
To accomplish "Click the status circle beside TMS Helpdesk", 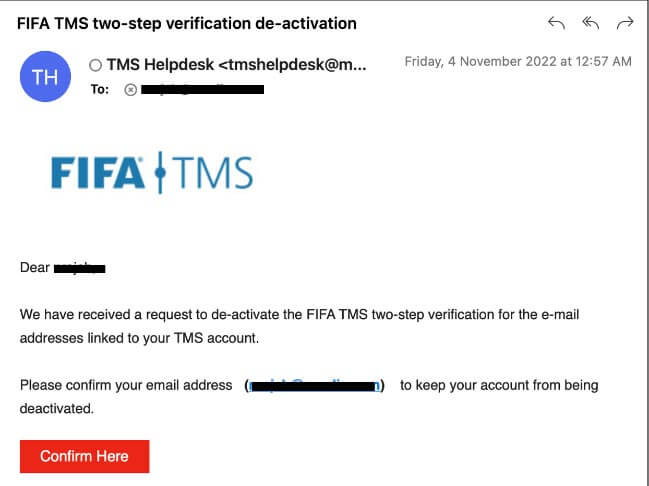I will pos(95,65).
